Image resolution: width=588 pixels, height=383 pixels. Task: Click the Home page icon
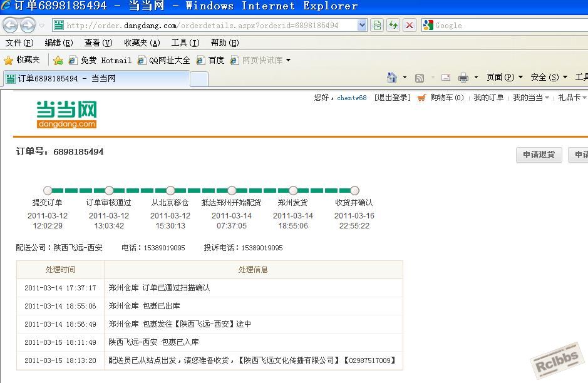(x=392, y=78)
